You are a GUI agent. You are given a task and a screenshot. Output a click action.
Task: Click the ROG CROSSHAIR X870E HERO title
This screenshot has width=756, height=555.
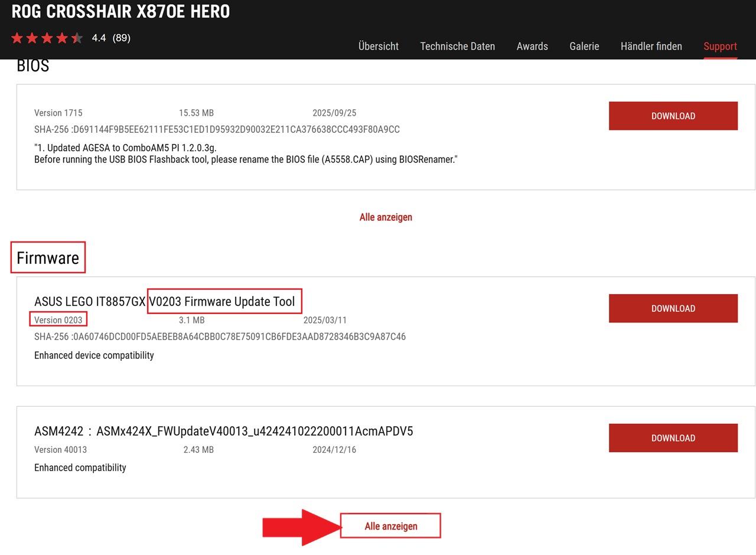click(x=120, y=11)
